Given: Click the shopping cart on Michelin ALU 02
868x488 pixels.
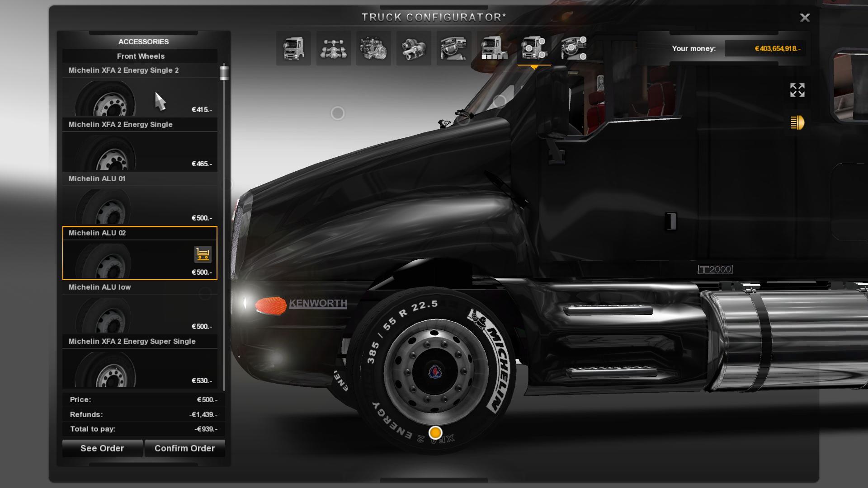Looking at the screenshot, I should click(x=203, y=254).
